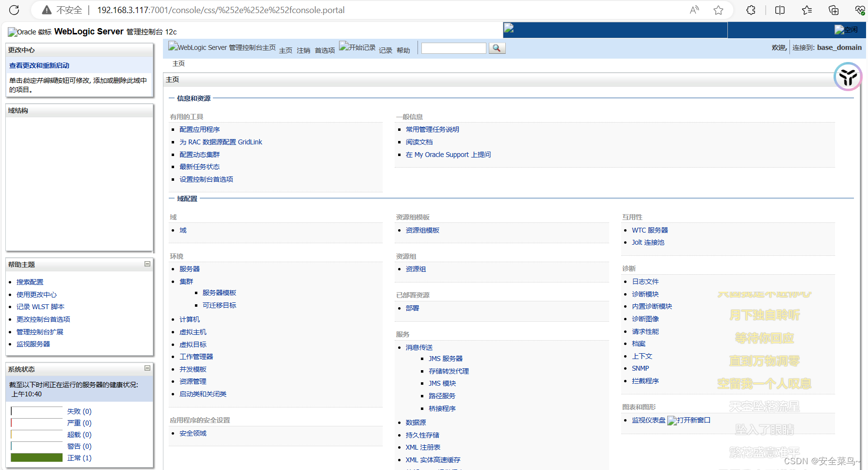Open 消息传送 link
868x470 pixels.
[x=419, y=347]
